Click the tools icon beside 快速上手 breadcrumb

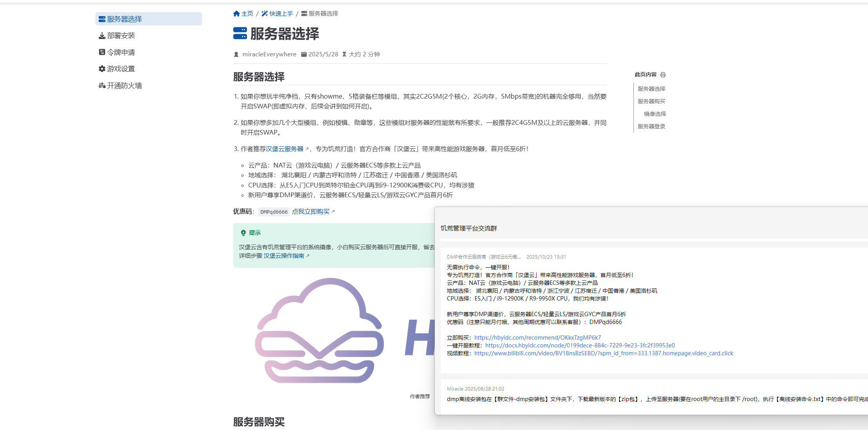click(x=265, y=13)
